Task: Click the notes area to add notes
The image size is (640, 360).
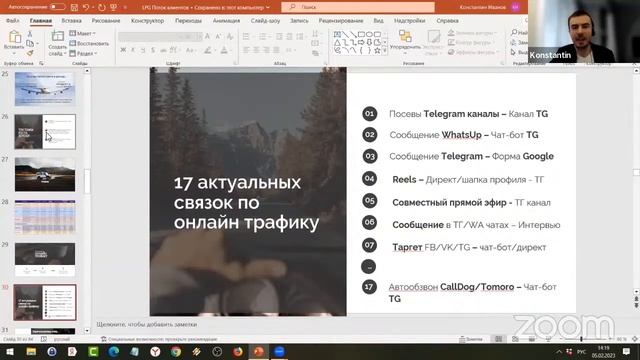Action: (x=147, y=324)
